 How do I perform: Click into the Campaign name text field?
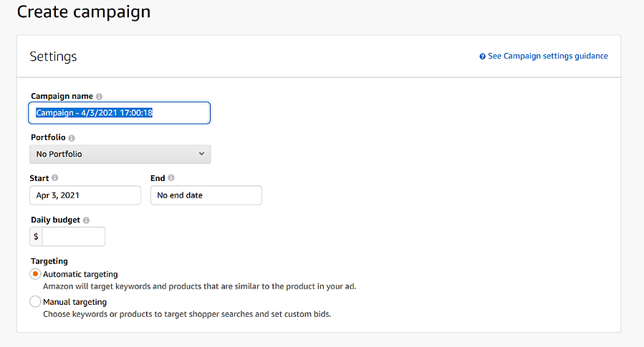pos(120,113)
